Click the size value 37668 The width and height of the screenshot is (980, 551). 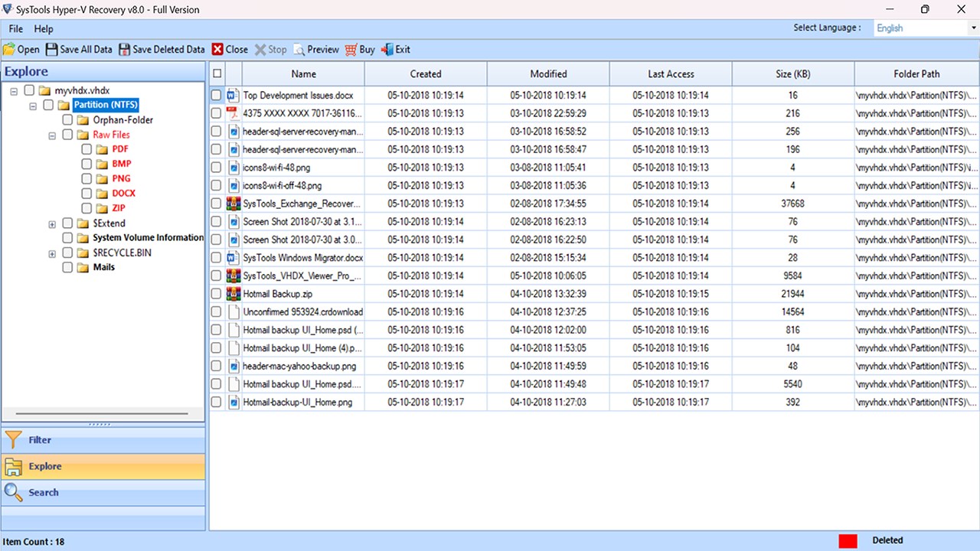click(792, 204)
